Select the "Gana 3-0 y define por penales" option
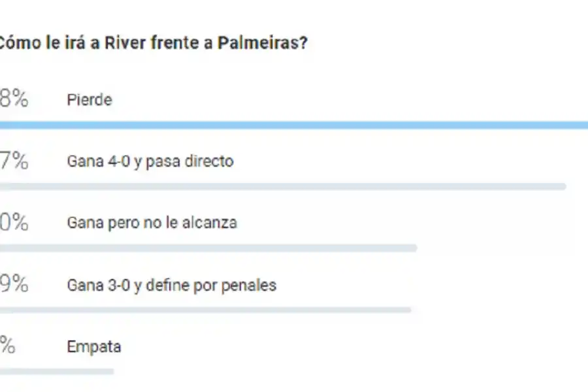Screen dimensions: 588x392 click(172, 285)
